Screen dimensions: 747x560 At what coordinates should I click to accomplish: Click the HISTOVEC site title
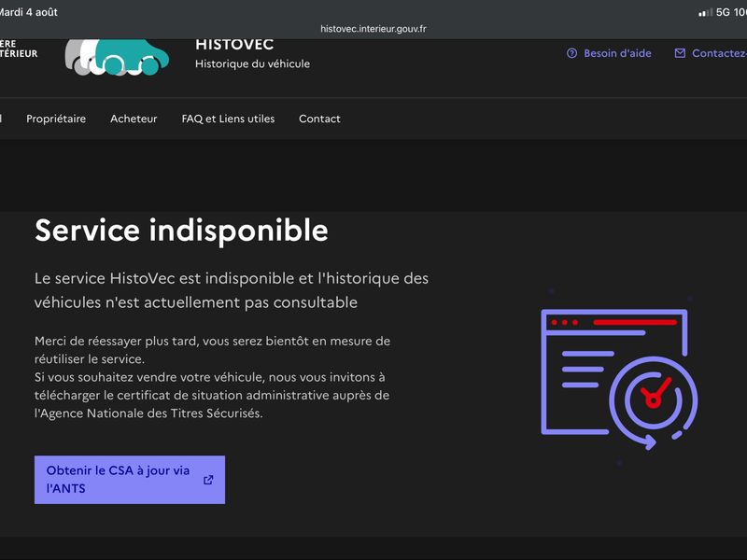[x=234, y=45]
